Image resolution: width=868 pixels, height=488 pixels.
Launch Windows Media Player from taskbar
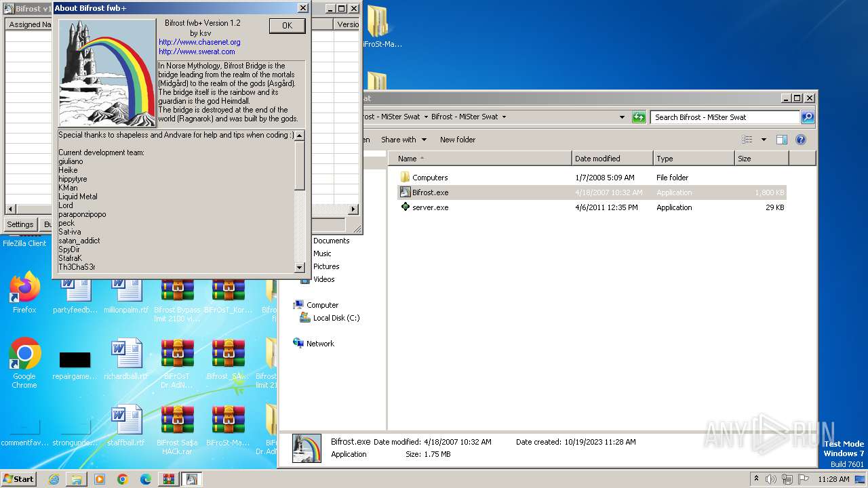[x=100, y=479]
